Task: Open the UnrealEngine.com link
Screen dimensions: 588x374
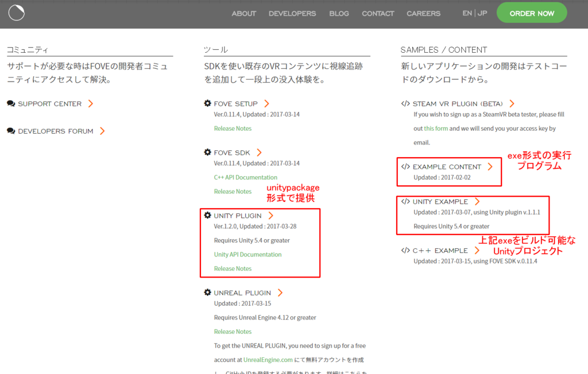Action: [268, 360]
